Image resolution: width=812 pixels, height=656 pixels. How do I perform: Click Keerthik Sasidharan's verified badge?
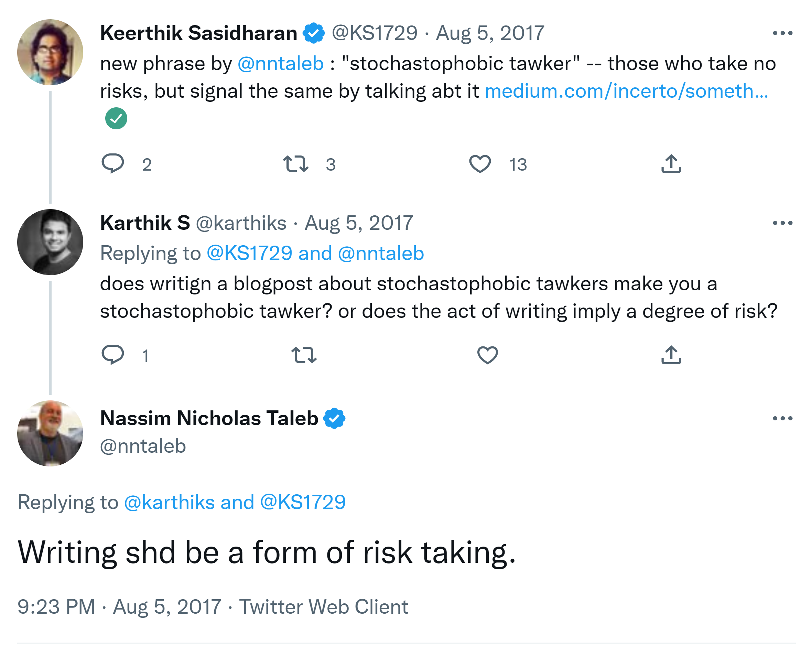point(313,33)
